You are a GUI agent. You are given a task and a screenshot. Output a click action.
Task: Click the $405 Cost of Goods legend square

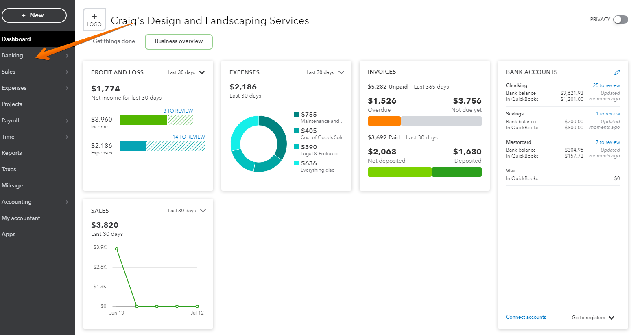click(x=297, y=131)
